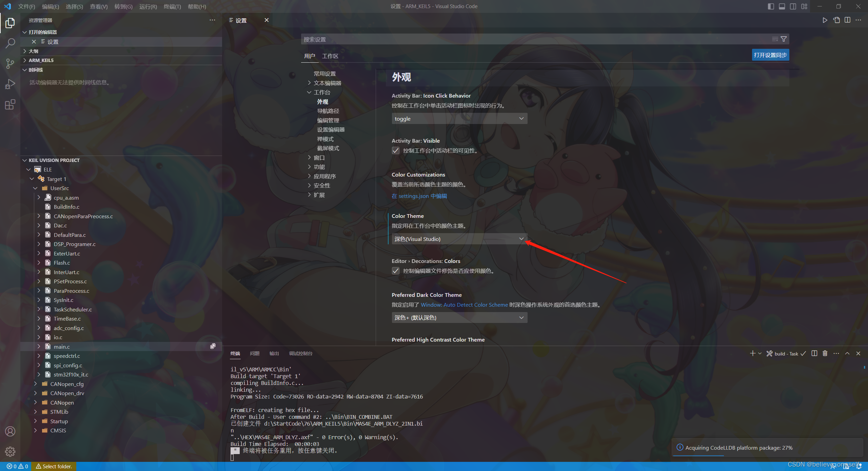
Task: Toggle Activity Bar Visible checkbox
Action: click(x=395, y=150)
